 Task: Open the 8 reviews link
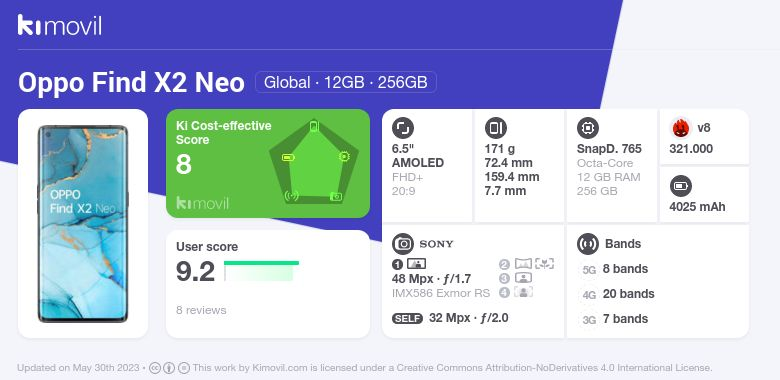tap(201, 310)
